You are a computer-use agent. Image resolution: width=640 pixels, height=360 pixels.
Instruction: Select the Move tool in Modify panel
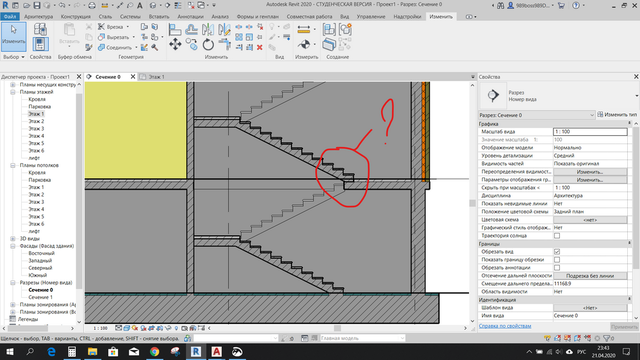(x=176, y=44)
